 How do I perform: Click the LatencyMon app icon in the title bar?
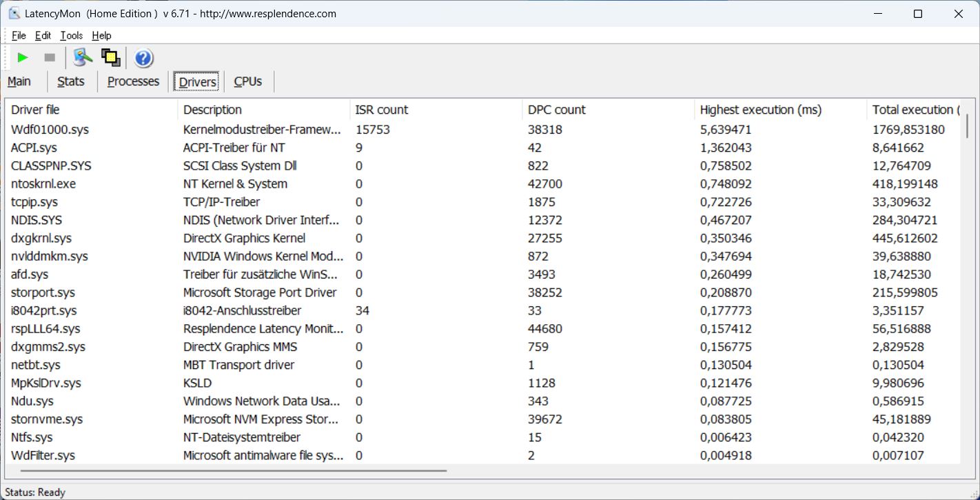pos(14,14)
